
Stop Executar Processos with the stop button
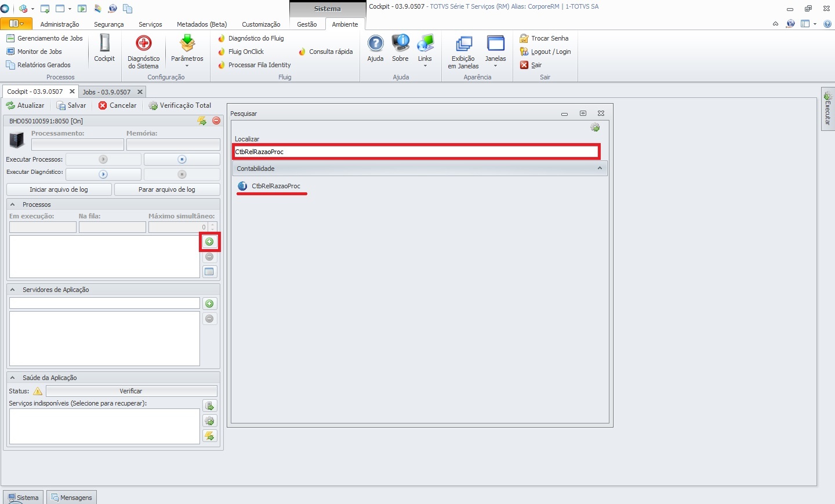click(x=181, y=159)
